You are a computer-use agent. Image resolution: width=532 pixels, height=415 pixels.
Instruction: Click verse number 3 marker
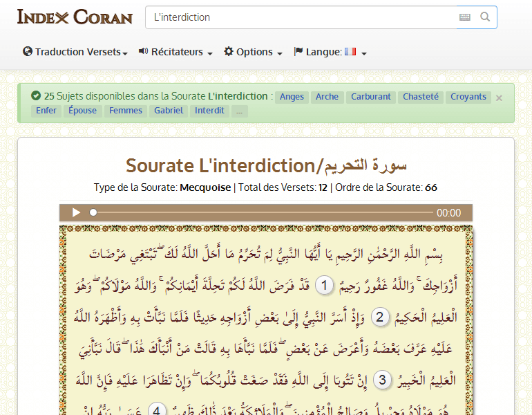[383, 380]
